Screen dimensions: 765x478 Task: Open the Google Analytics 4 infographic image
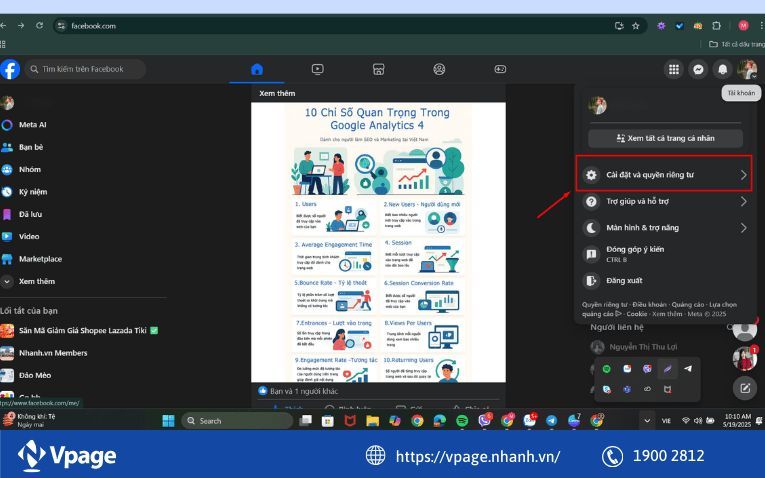pos(378,242)
